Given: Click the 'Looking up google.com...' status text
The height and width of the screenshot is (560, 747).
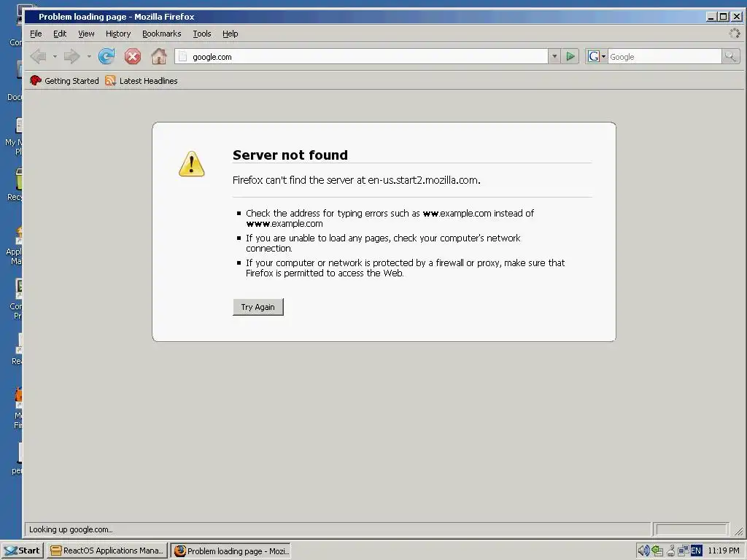Looking at the screenshot, I should [x=71, y=529].
